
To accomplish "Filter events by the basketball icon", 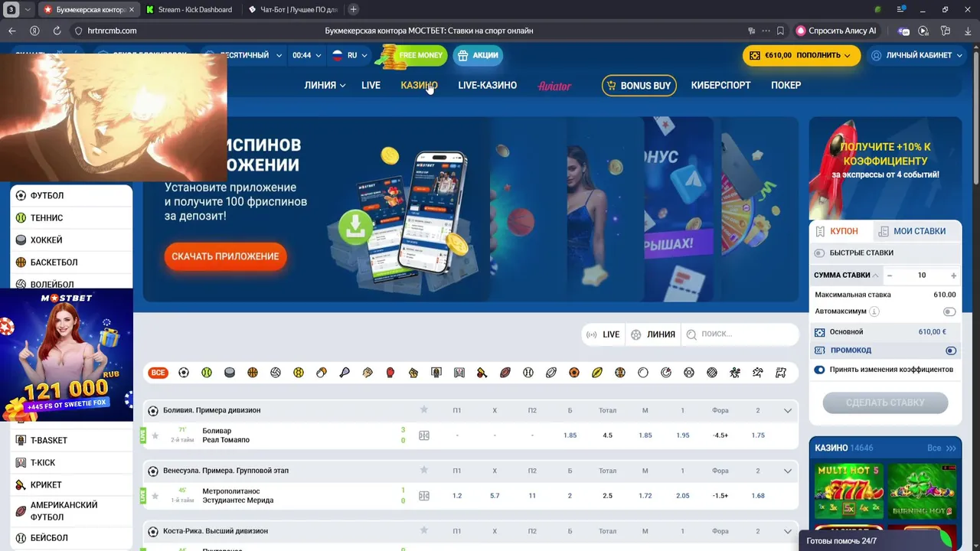I will click(253, 373).
